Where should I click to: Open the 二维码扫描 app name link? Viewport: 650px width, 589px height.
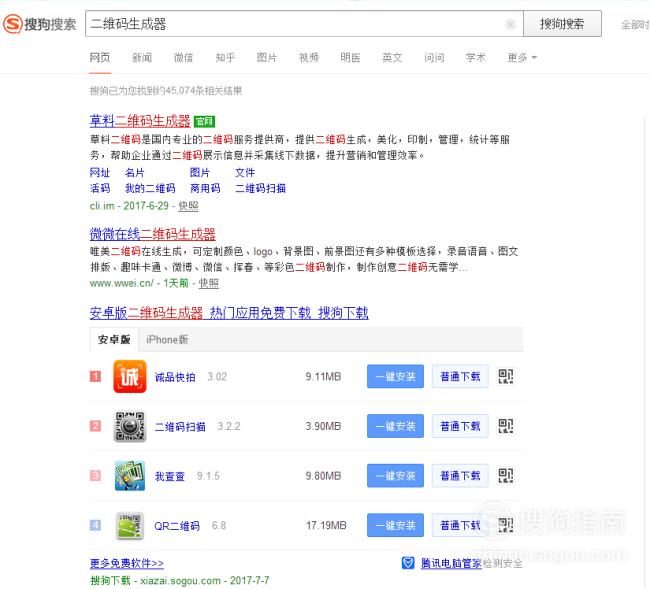coord(180,426)
